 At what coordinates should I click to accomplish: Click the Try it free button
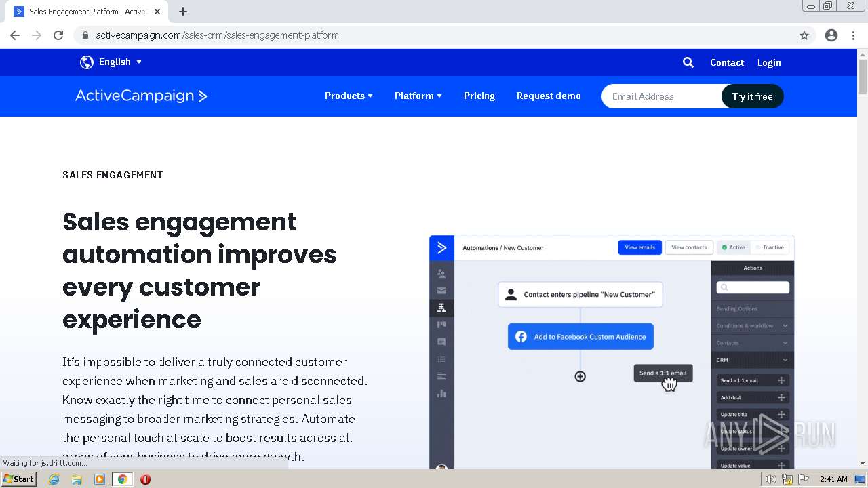752,96
